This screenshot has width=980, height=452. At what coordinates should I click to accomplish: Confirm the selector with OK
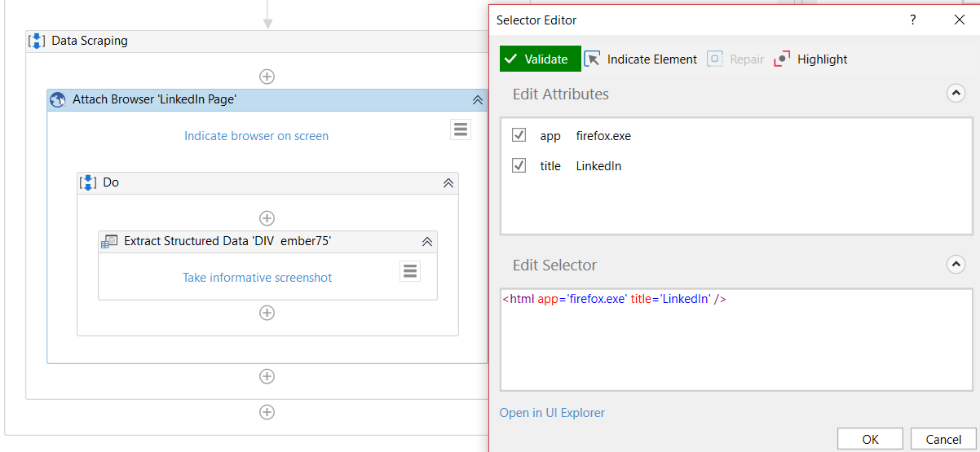pos(870,439)
